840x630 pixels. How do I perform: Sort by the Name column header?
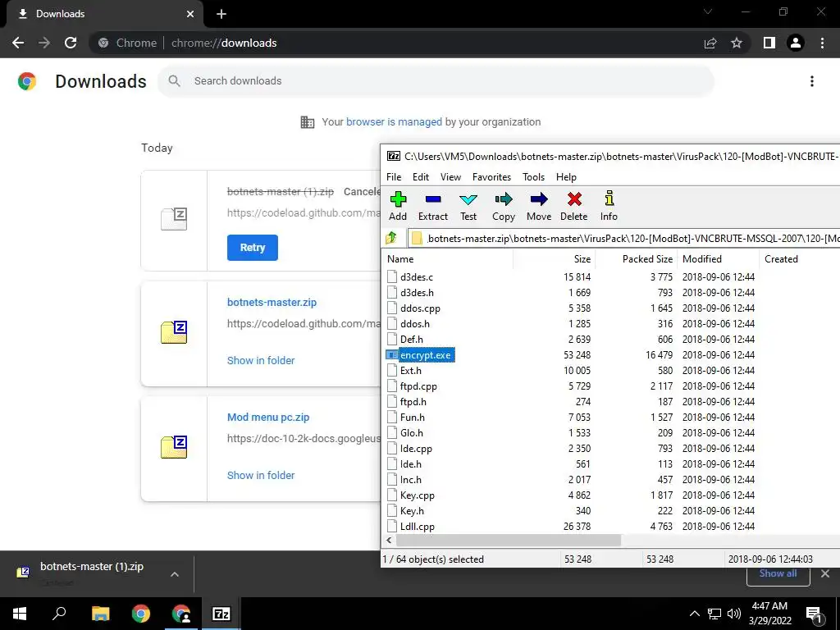coord(449,258)
